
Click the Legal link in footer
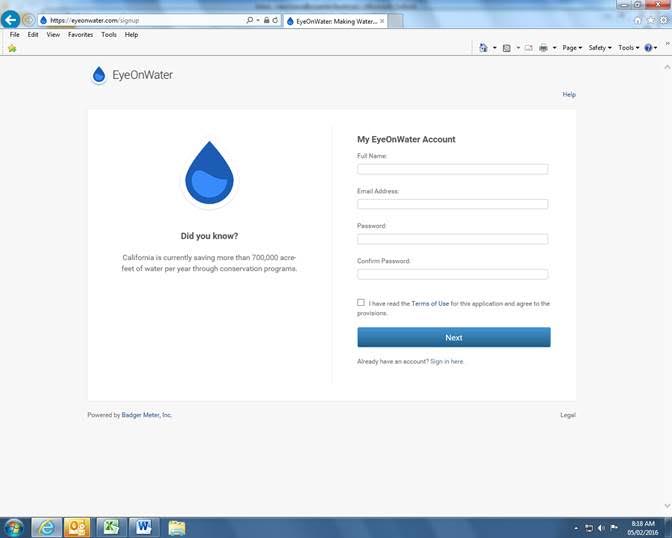tap(568, 415)
